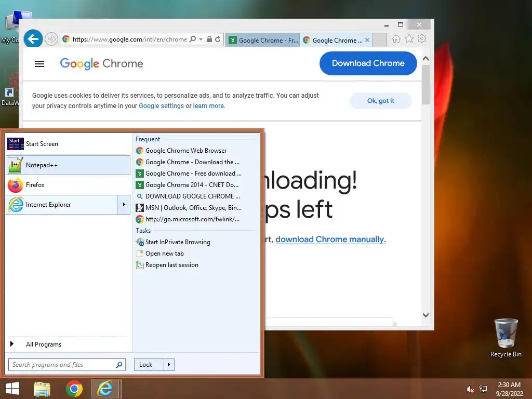
Task: Expand the Lock options arrow
Action: coord(169,365)
